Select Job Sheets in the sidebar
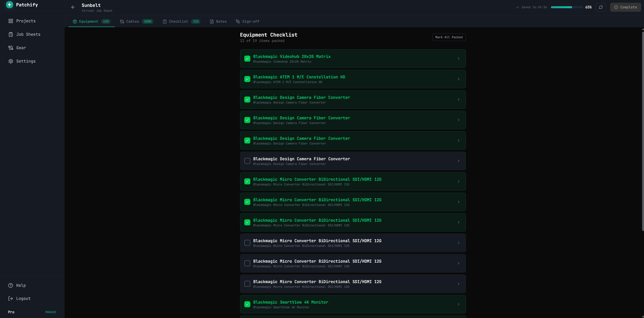Image resolution: width=644 pixels, height=318 pixels. [28, 34]
